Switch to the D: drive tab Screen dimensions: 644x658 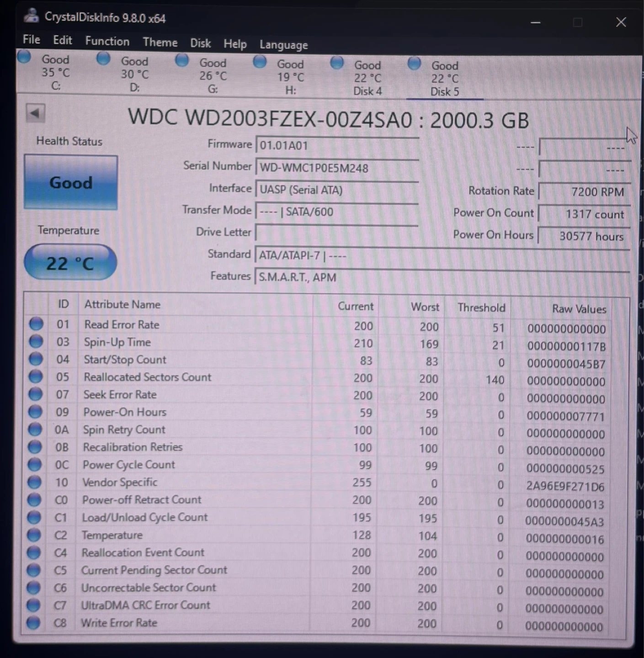[134, 74]
